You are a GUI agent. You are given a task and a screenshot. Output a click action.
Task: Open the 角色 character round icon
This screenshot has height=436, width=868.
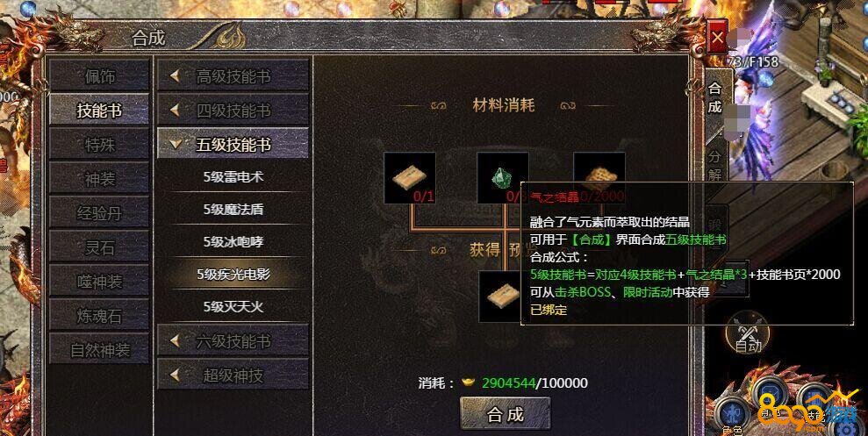click(x=732, y=416)
